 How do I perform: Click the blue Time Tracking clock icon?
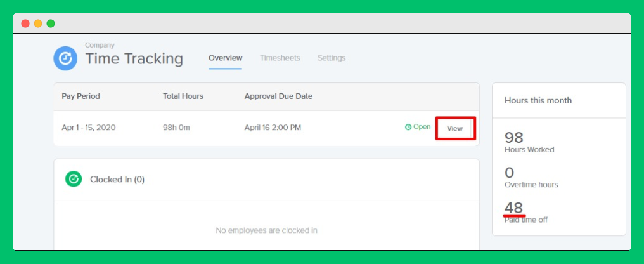(65, 58)
